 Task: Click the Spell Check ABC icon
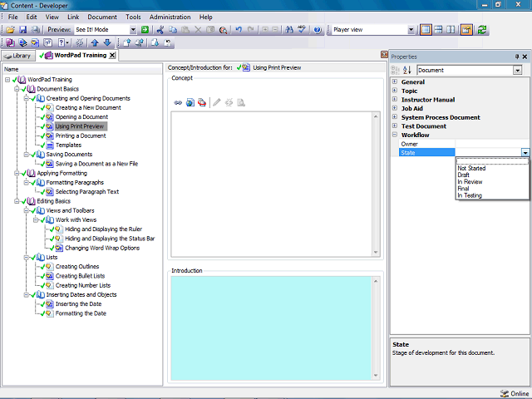302,30
